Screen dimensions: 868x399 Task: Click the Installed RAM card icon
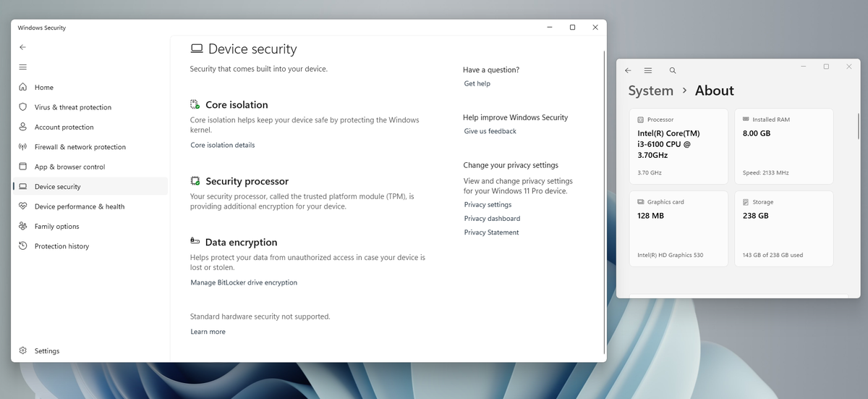pos(746,119)
